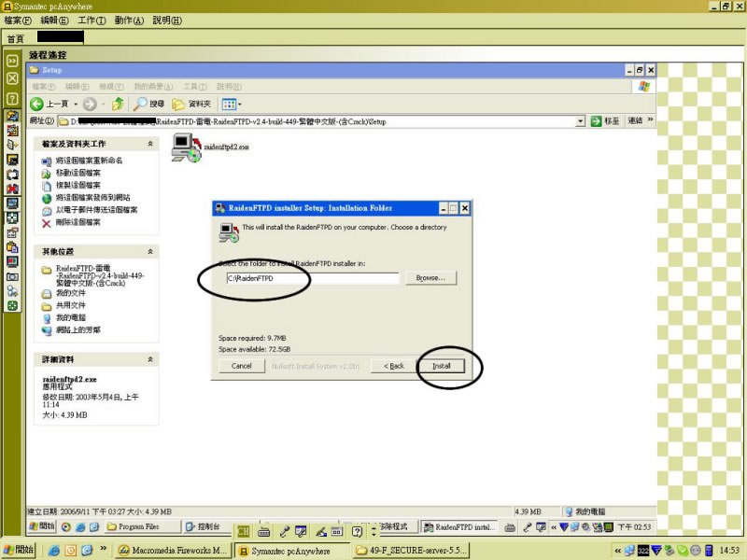747x560 pixels.
Task: Open Internet Explorer in remote quick launch
Action: pos(80,526)
